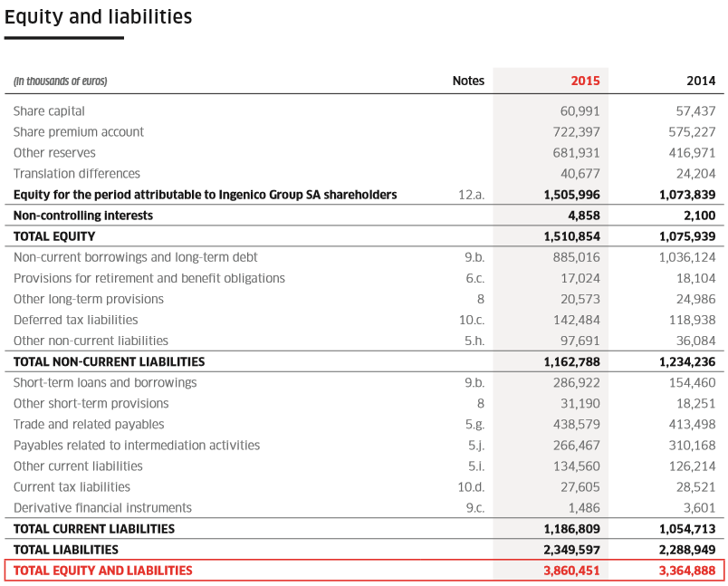
Task: Open note 12.a. reference
Action: pyautogui.click(x=471, y=195)
